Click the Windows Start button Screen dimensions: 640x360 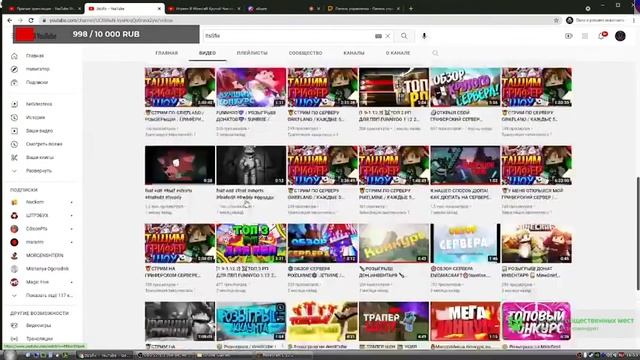tap(9, 356)
